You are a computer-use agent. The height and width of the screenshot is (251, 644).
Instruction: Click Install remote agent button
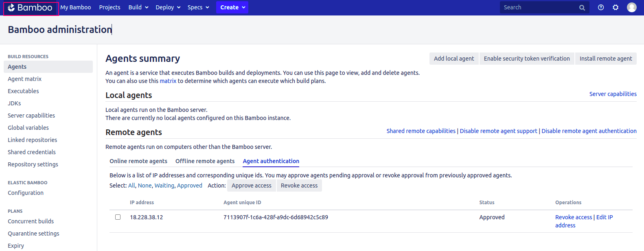point(606,59)
